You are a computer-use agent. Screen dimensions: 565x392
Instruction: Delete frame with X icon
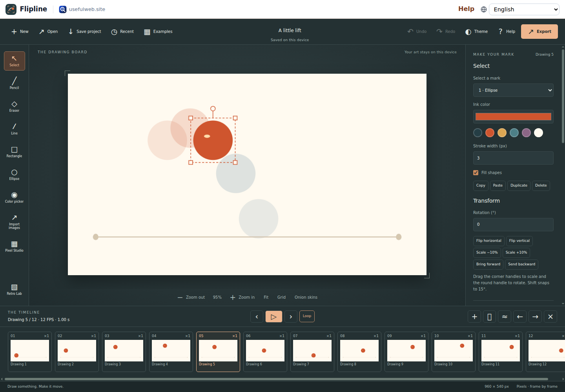[x=550, y=317]
